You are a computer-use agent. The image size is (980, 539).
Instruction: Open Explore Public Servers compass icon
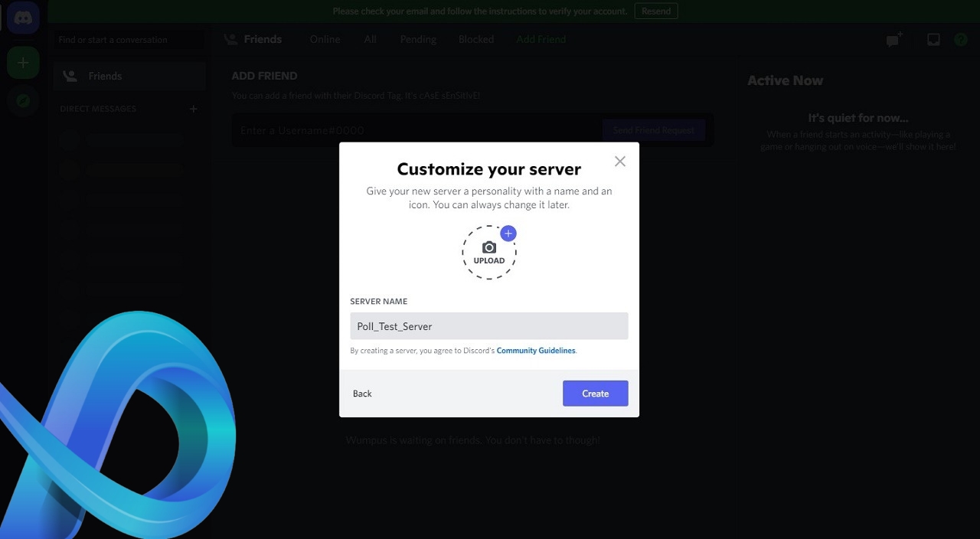[23, 101]
